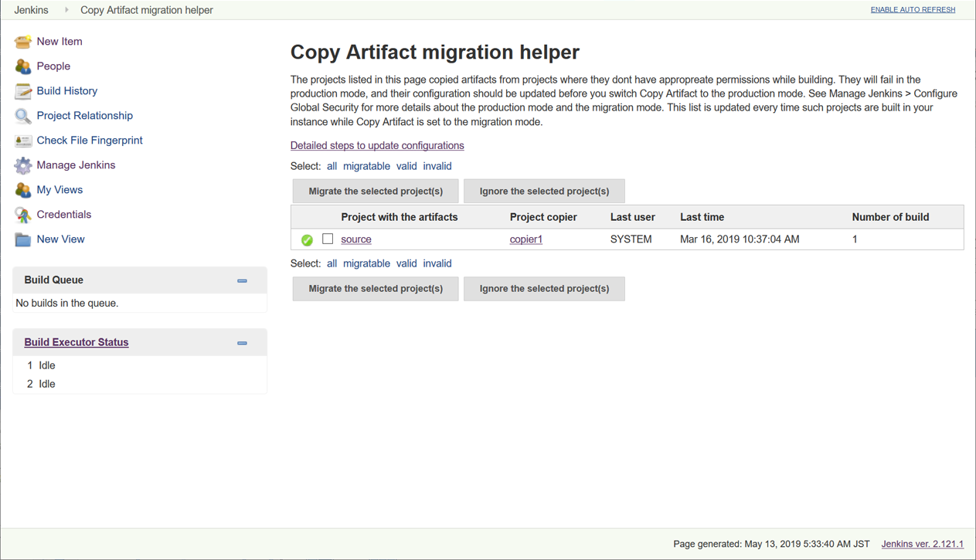Image resolution: width=976 pixels, height=560 pixels.
Task: Select 'invalid' in the upper Select row
Action: coord(437,166)
